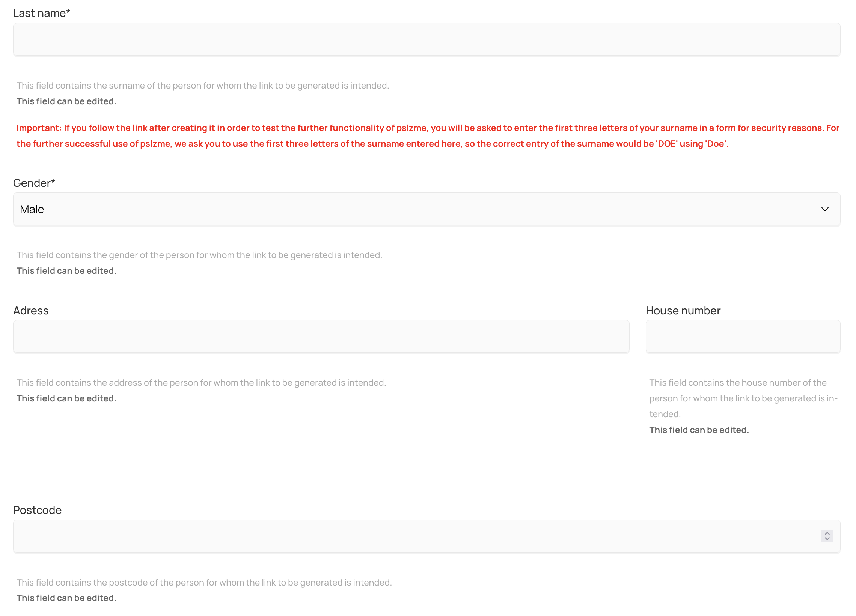
Task: Click the gender field description text
Action: click(x=199, y=255)
